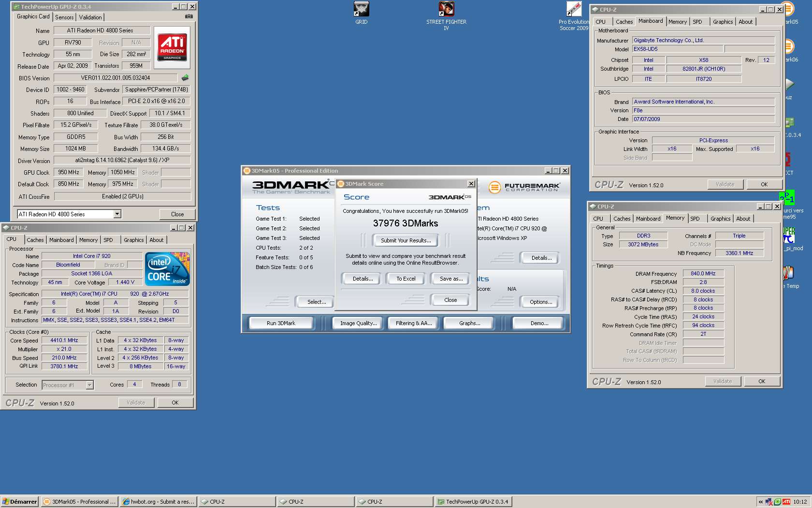Image resolution: width=812 pixels, height=508 pixels.
Task: Click the Options button in 3DMark05
Action: click(540, 302)
